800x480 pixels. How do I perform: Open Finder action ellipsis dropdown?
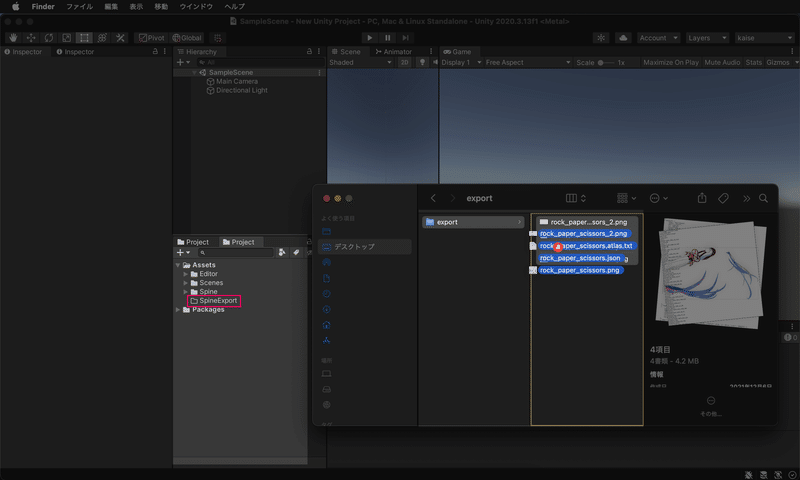tap(659, 198)
